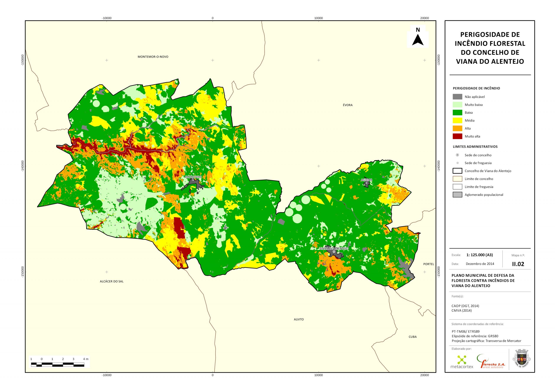The width and height of the screenshot is (555, 392).
Task: Click the Limite de freguesia dotted box
Action: click(x=457, y=187)
